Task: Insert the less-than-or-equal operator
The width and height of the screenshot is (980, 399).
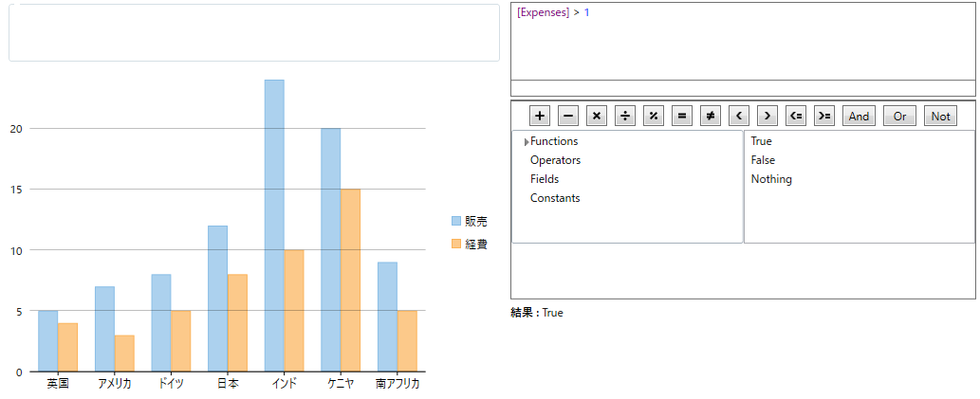Action: pyautogui.click(x=796, y=117)
